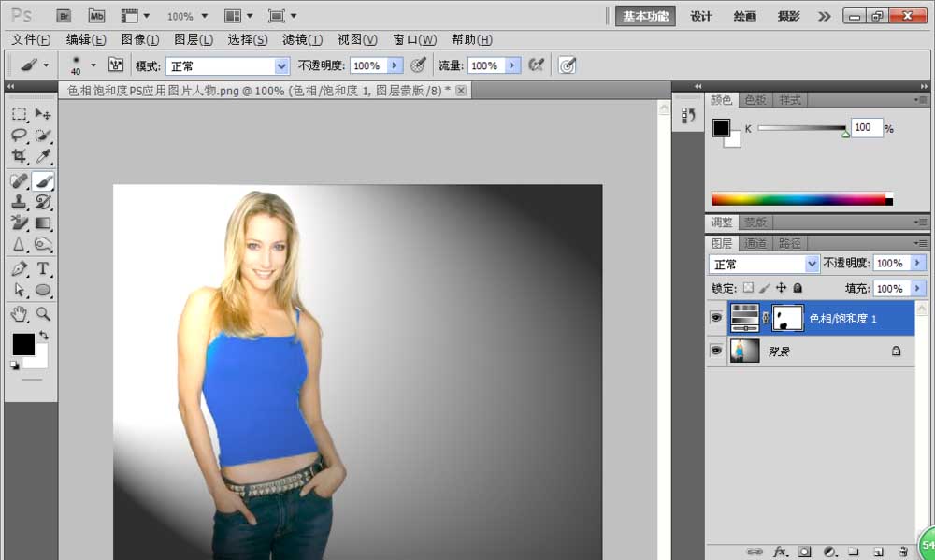The image size is (935, 560).
Task: Click the K value input field
Action: (867, 128)
